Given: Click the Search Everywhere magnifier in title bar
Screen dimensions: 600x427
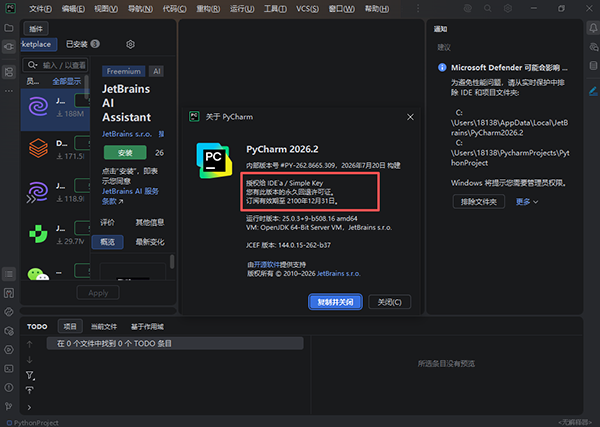Looking at the screenshot, I should click(488, 8).
